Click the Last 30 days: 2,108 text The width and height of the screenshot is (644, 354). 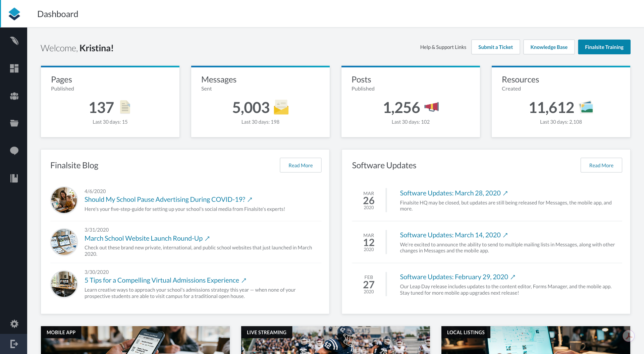(x=561, y=122)
